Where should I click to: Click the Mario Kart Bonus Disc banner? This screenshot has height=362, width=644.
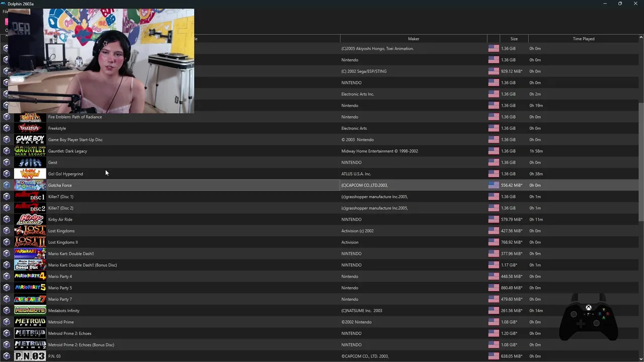pos(30,265)
